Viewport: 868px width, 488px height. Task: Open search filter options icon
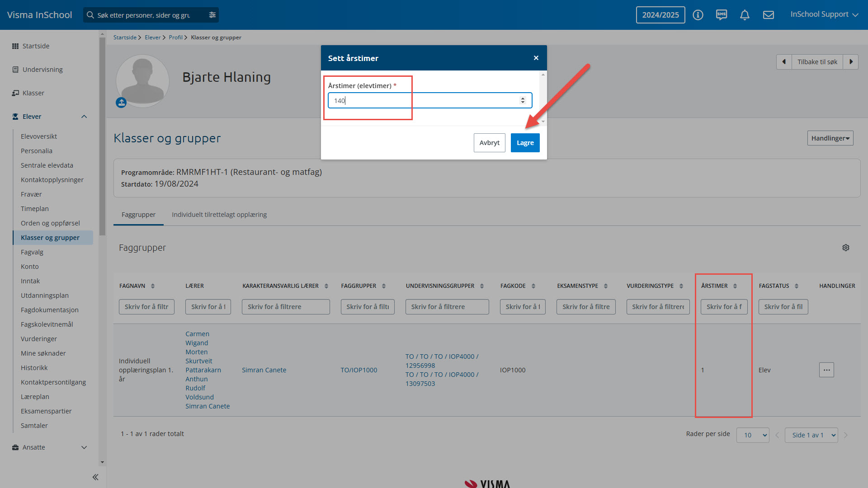tap(212, 15)
